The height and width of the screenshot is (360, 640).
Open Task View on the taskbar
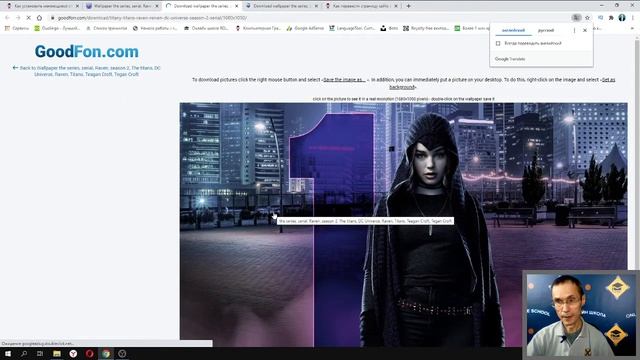(x=40, y=353)
